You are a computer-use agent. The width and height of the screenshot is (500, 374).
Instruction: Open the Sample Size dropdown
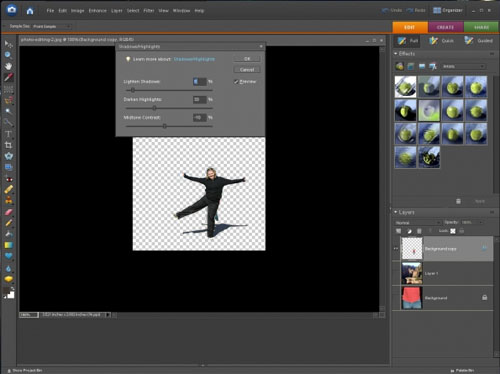point(52,26)
